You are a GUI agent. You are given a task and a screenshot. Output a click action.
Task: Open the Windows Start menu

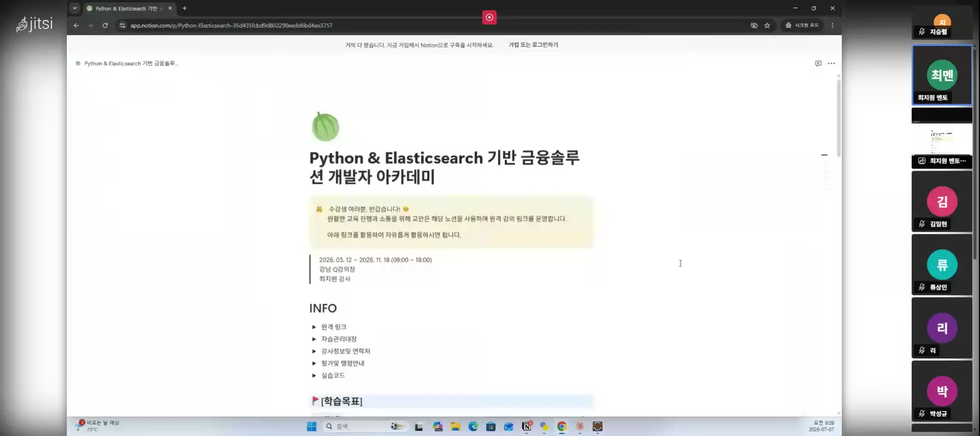coord(311,427)
